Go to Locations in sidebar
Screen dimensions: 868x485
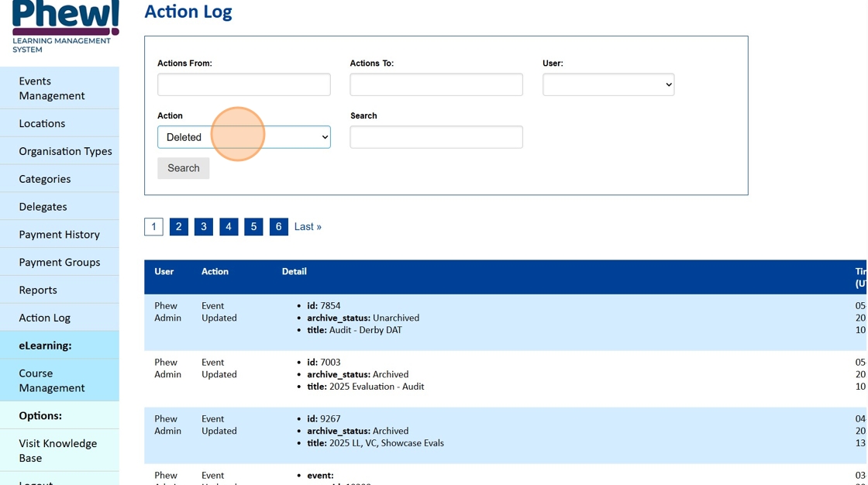59,123
